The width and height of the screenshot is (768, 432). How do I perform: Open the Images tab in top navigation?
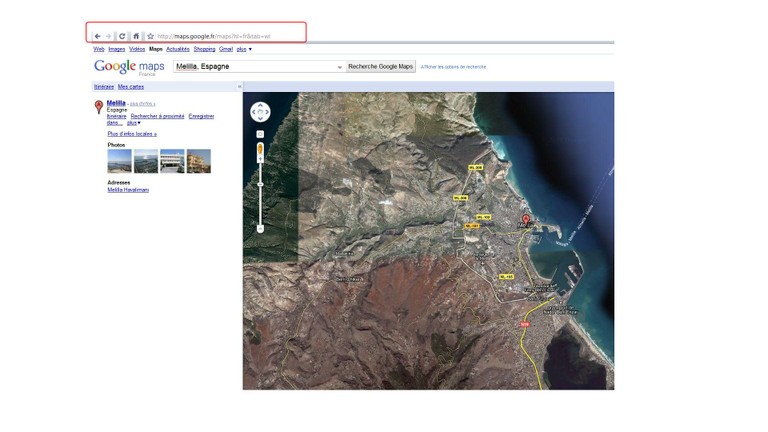pyautogui.click(x=117, y=49)
